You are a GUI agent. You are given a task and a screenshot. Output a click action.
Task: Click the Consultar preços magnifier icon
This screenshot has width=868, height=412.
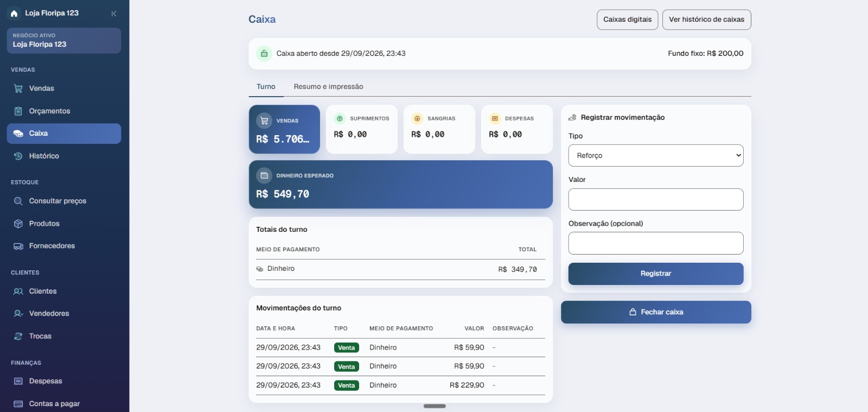pos(18,201)
